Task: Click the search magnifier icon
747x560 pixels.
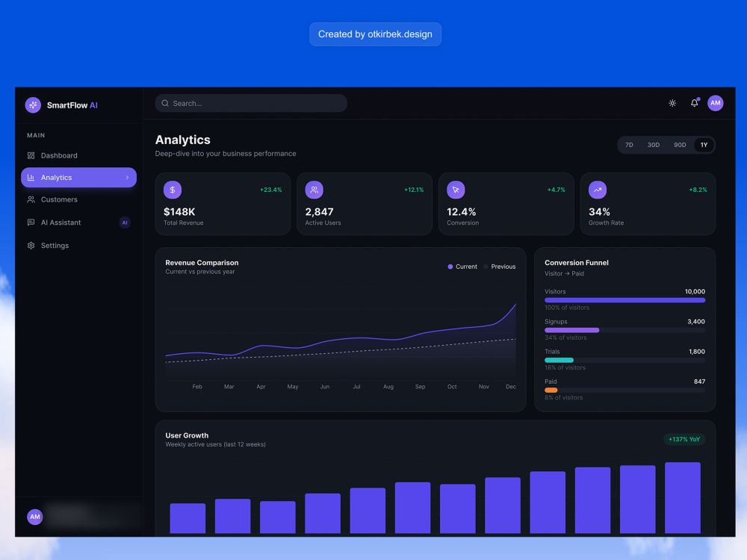Action: point(165,103)
